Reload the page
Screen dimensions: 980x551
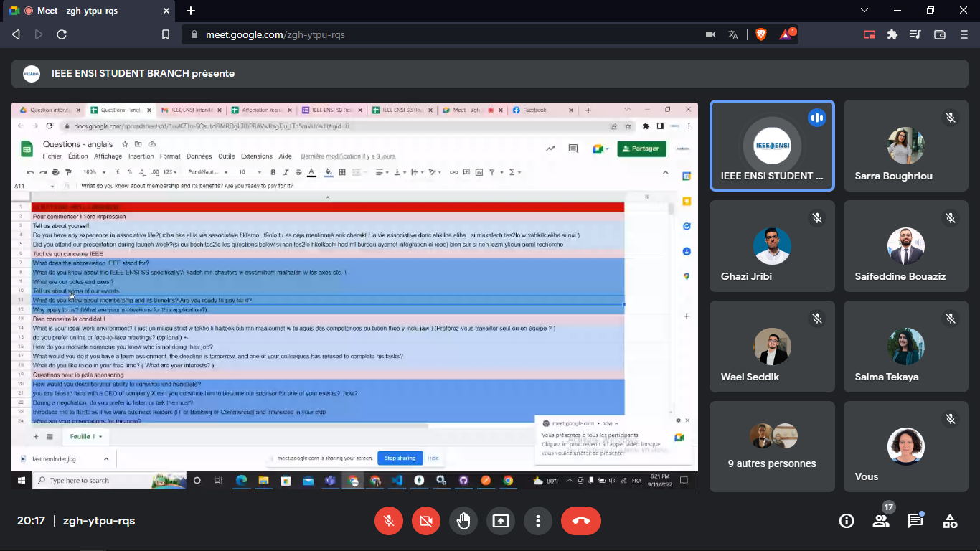pyautogui.click(x=62, y=34)
